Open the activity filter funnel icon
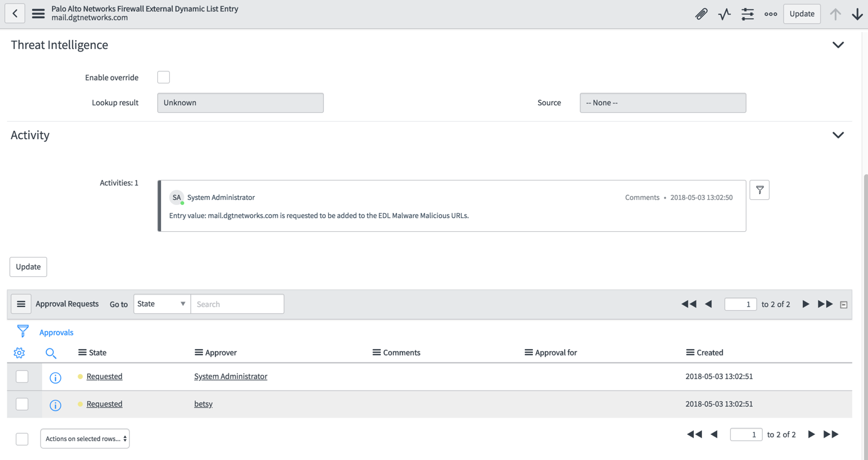This screenshot has height=460, width=868. [x=760, y=190]
